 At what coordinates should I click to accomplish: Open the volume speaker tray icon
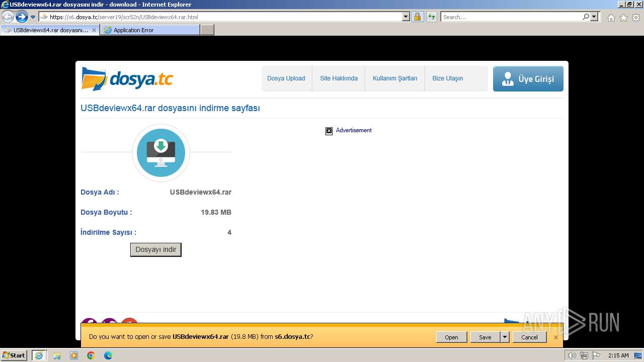coord(572,355)
